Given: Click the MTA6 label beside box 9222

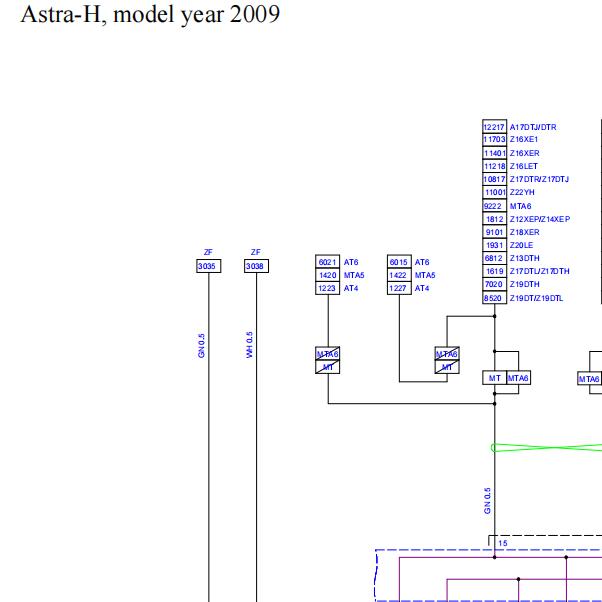Looking at the screenshot, I should [x=520, y=206].
